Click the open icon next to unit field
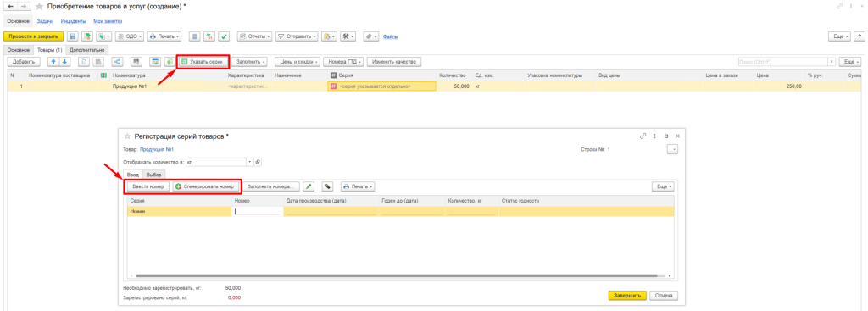Viewport: 868px width, 311px height. (258, 162)
